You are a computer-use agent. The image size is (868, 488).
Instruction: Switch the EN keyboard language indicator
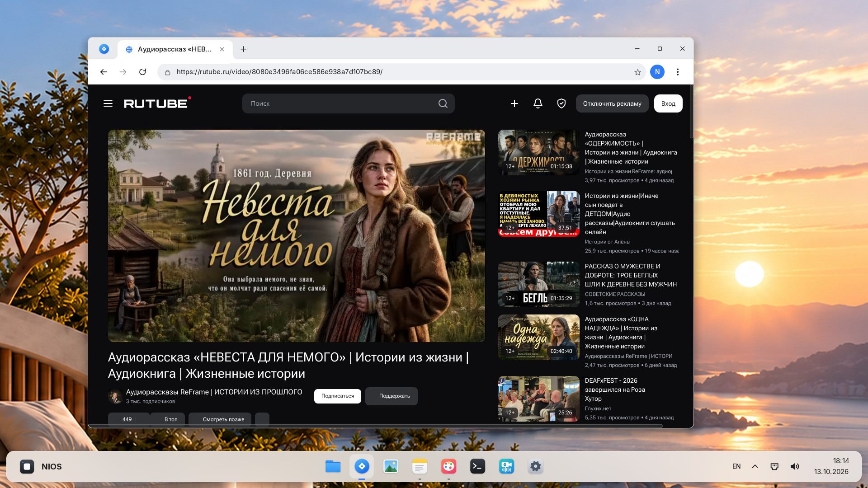tap(736, 466)
